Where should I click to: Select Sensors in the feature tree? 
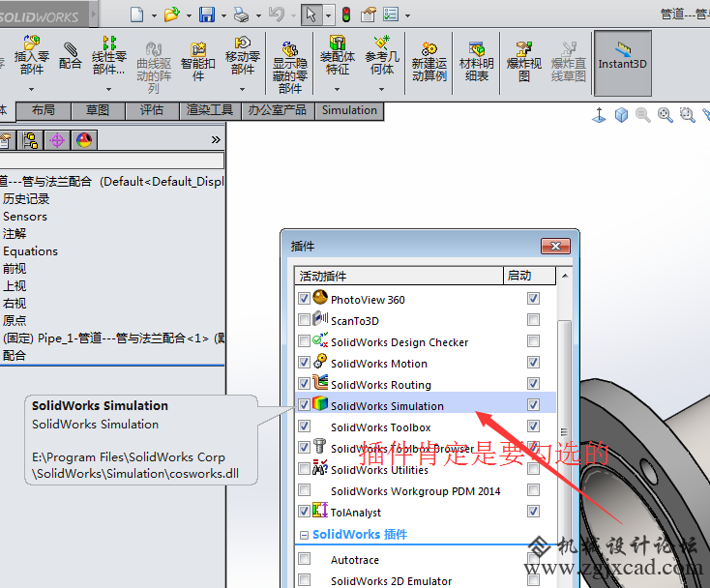pos(25,217)
